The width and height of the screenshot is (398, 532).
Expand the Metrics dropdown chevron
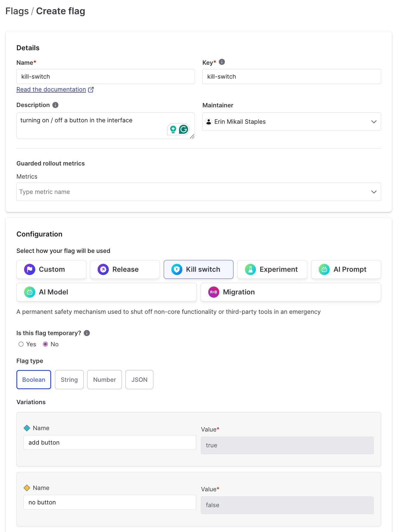pos(374,192)
